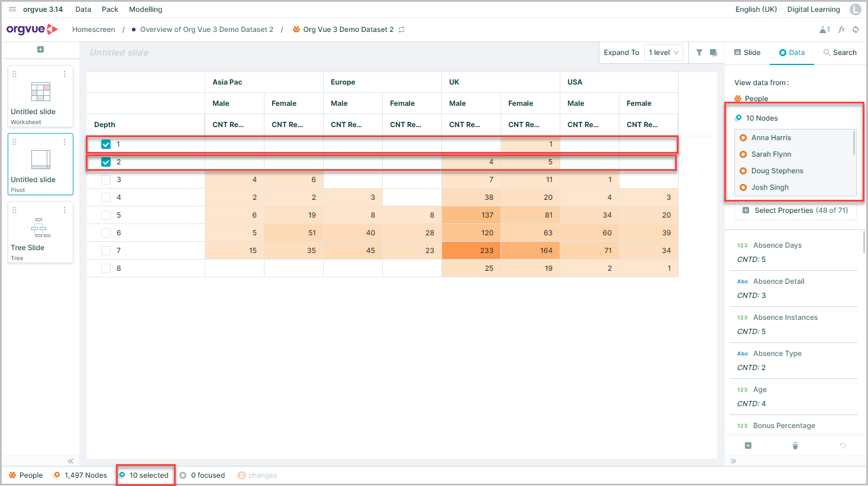Click the trash delete icon in data panel
868x486 pixels.
tap(795, 446)
